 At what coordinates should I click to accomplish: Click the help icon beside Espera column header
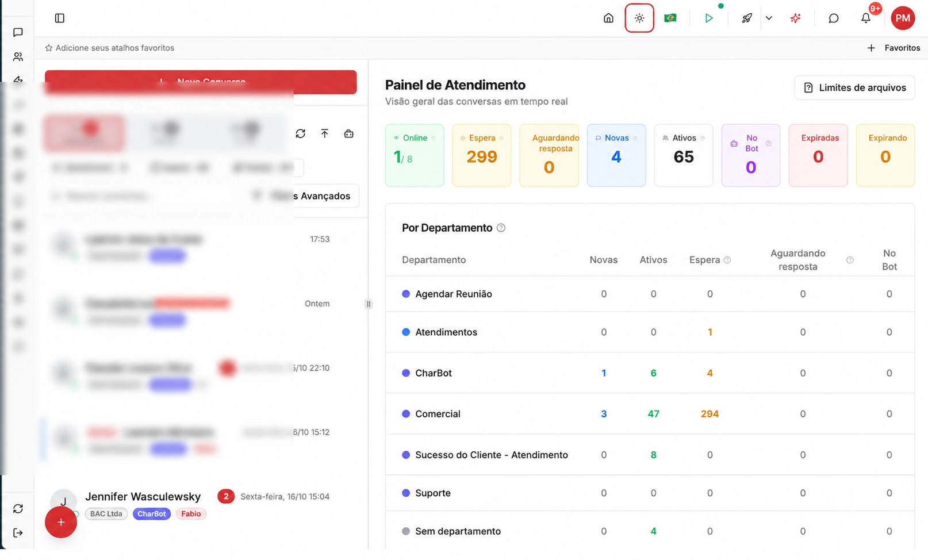click(727, 260)
